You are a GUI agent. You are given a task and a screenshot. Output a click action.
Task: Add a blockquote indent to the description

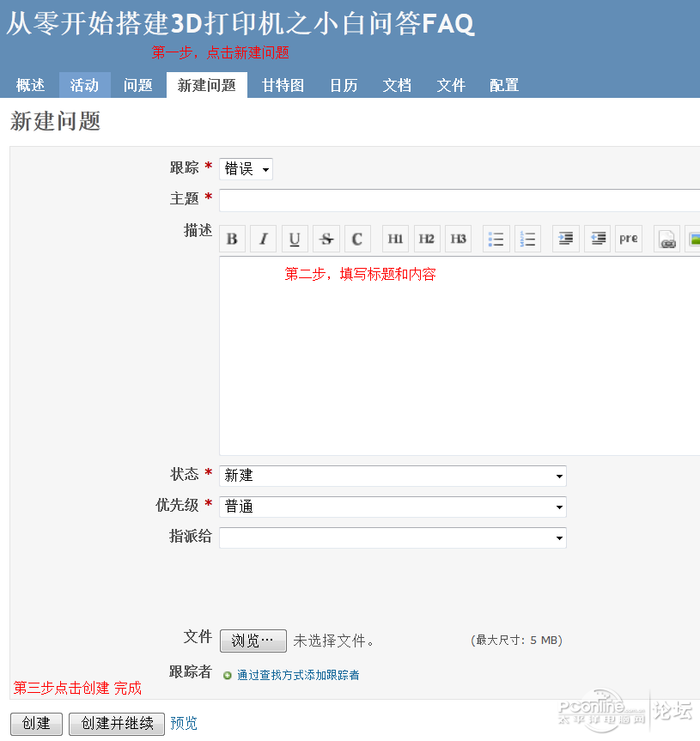566,239
